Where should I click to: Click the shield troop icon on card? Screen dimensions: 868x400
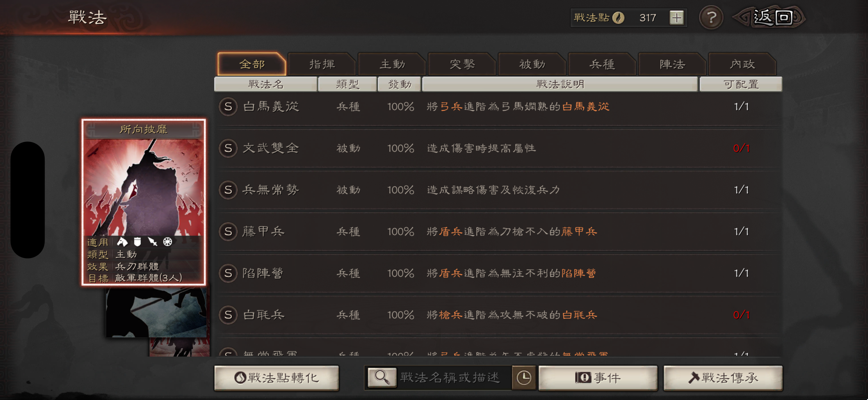coord(137,242)
